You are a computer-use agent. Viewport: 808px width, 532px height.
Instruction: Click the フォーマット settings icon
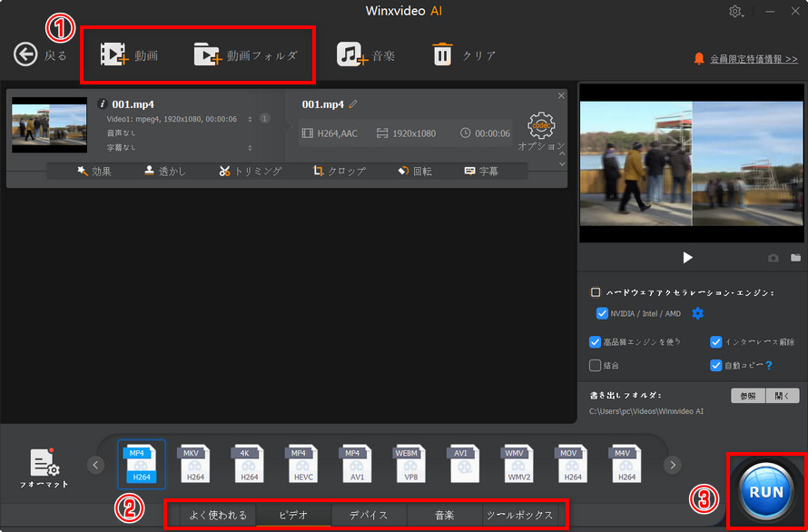click(44, 463)
